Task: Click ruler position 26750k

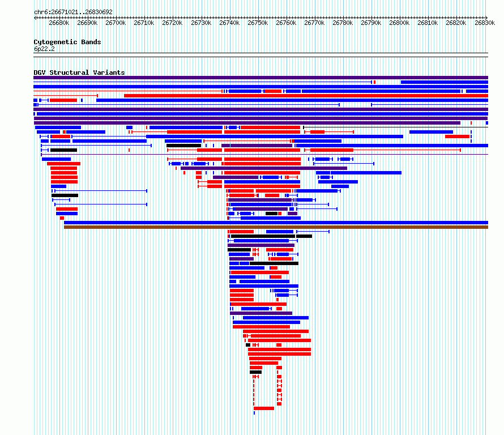Action: 258,23
